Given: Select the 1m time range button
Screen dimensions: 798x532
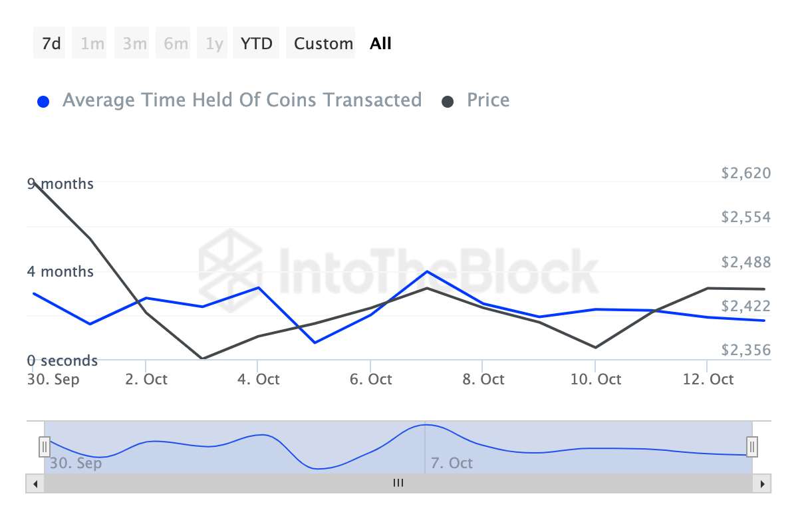Looking at the screenshot, I should click(x=92, y=44).
